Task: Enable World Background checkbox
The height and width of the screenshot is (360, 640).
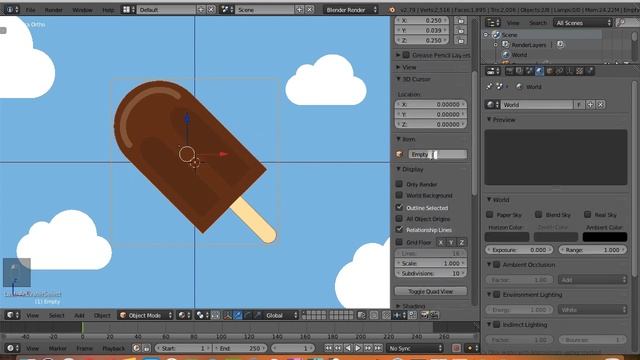Action: (x=399, y=195)
